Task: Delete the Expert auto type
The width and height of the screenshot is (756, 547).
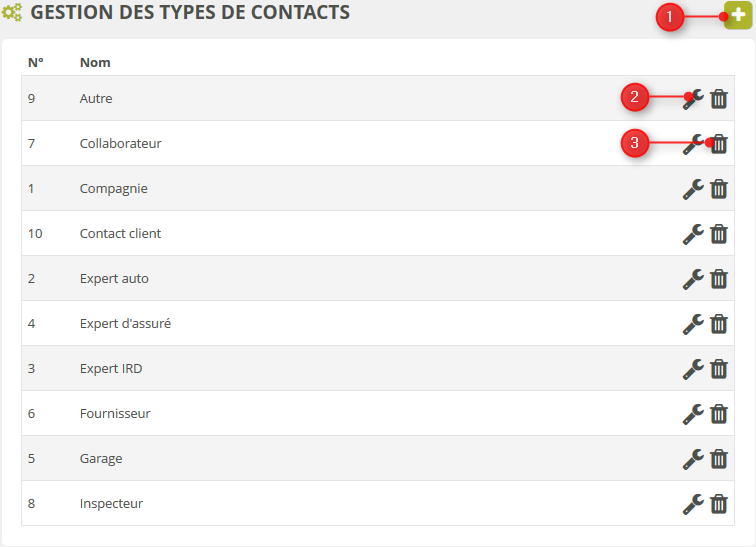Action: point(719,279)
